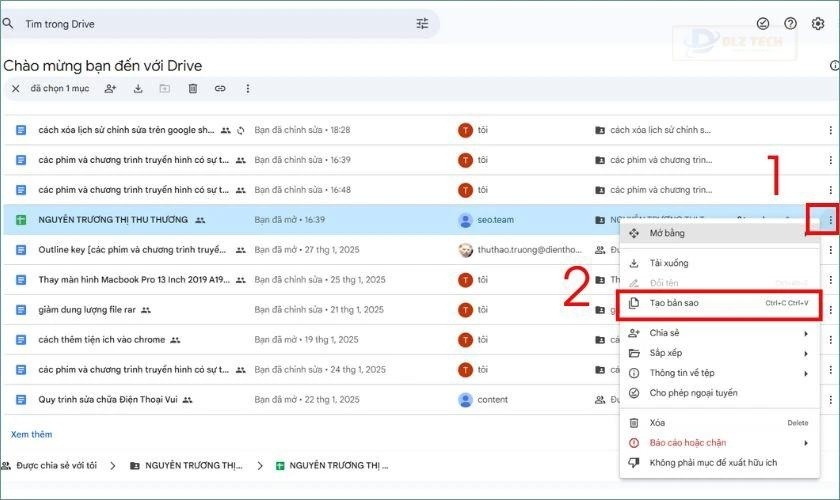Open more options for the 16:39 các phim row
This screenshot has width=840, height=500.
[x=830, y=160]
